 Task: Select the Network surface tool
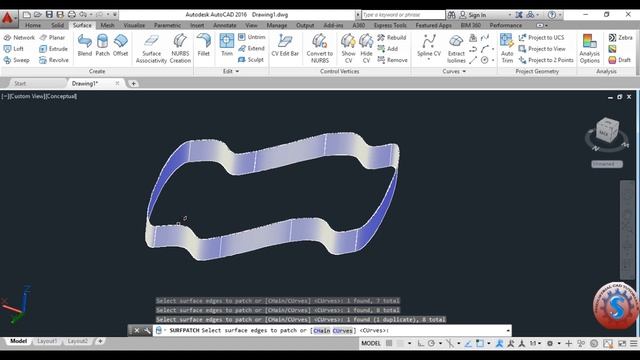19,37
